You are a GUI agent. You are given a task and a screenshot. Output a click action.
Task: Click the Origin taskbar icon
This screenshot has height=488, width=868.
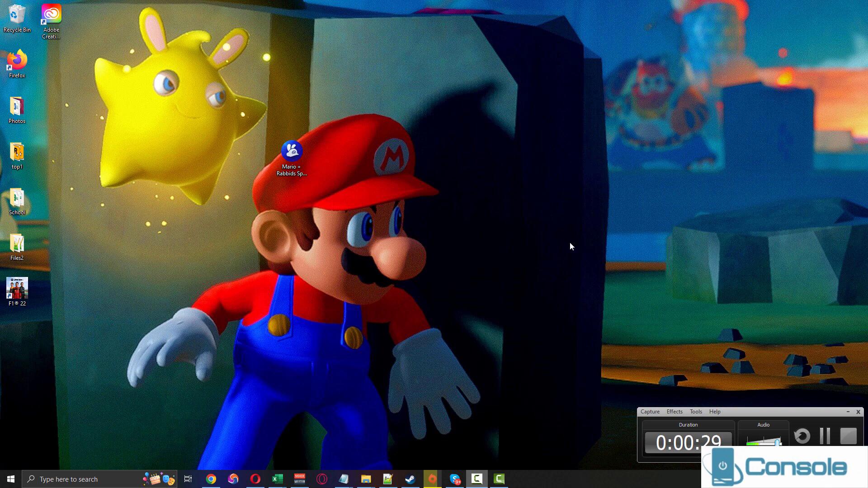432,479
